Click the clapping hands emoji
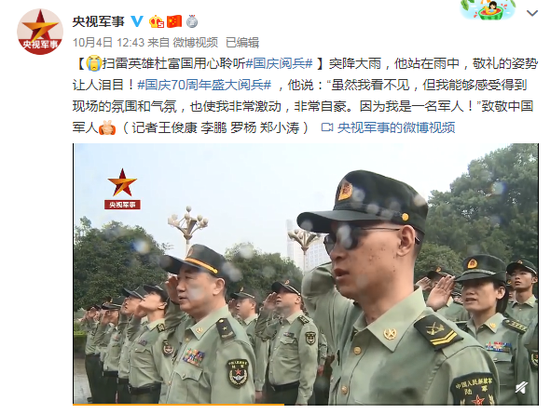Screen dimensions: 550x414 [107, 128]
